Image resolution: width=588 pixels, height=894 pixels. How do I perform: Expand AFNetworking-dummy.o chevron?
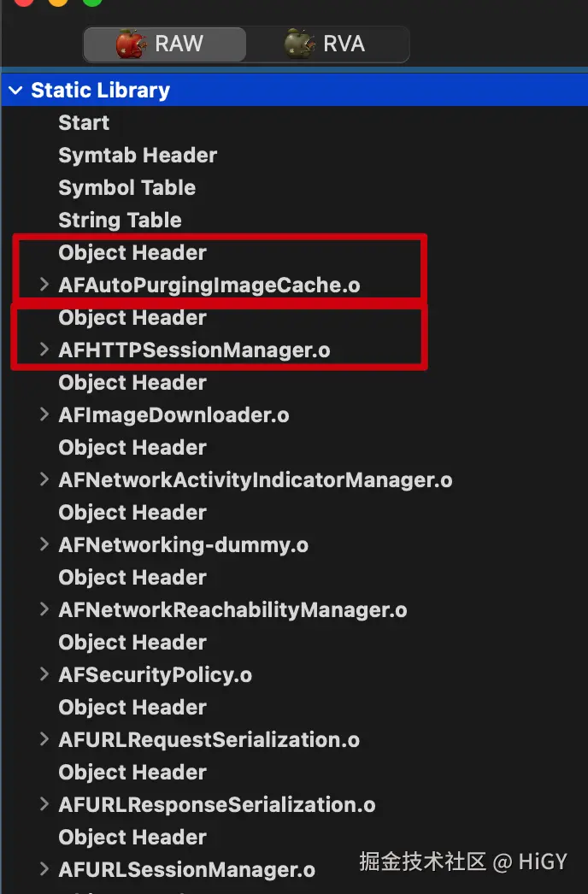[x=44, y=544]
